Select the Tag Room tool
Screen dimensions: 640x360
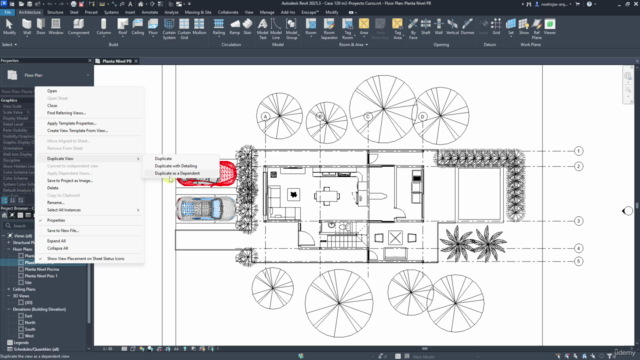pos(347,29)
